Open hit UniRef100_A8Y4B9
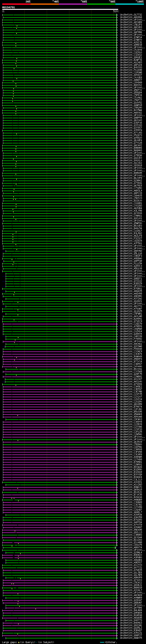 [131, 22]
